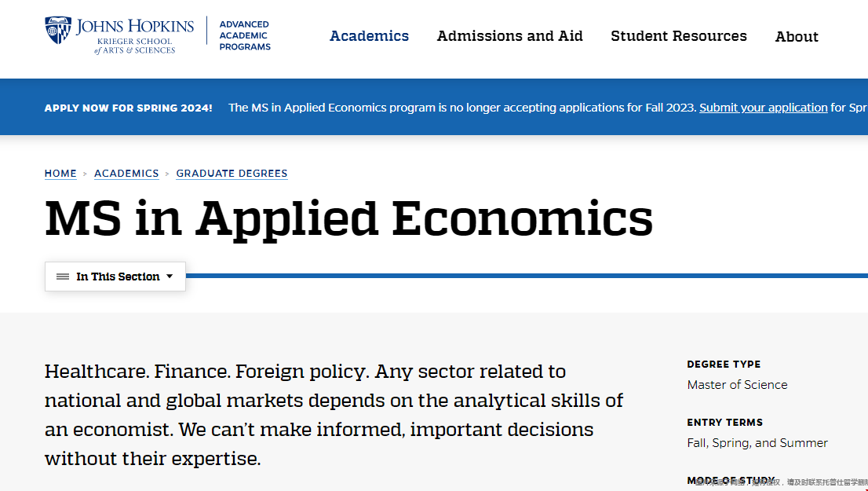Screen dimensions: 868x491
Task: Open the Admissions and Aid menu
Action: 510,36
